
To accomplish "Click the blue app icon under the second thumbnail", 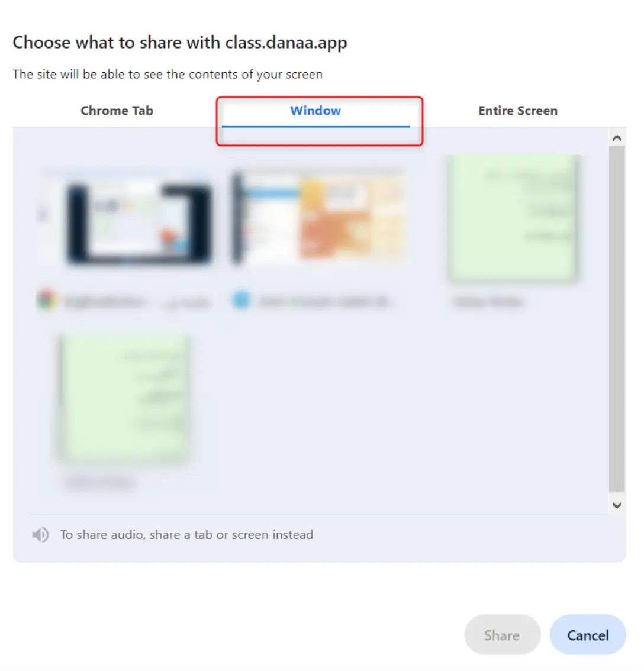I will (241, 299).
